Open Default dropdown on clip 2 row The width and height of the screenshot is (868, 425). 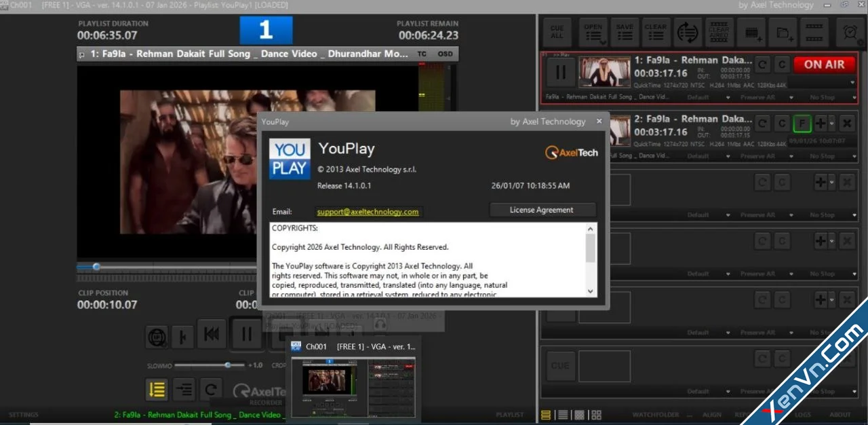click(x=707, y=156)
